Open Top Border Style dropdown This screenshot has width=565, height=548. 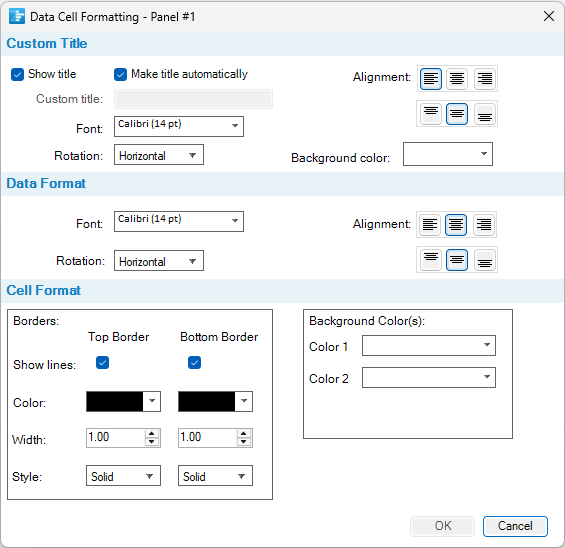tap(123, 476)
